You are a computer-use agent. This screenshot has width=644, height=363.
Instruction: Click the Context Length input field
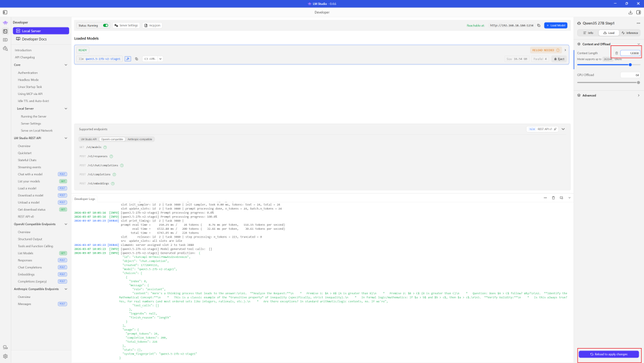(x=630, y=53)
